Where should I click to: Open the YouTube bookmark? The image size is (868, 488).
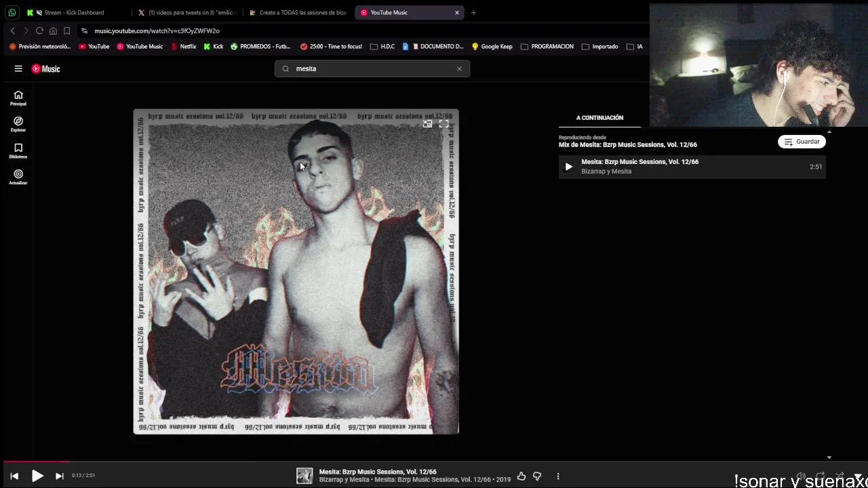pyautogui.click(x=94, y=47)
